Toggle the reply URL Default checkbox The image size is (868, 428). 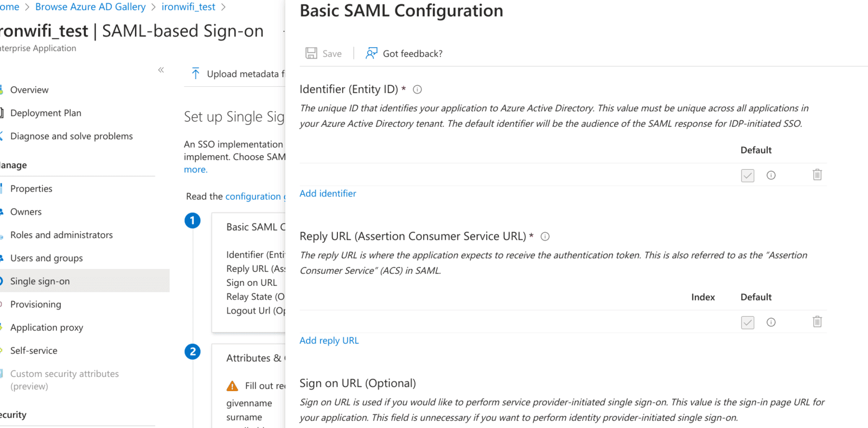(748, 322)
